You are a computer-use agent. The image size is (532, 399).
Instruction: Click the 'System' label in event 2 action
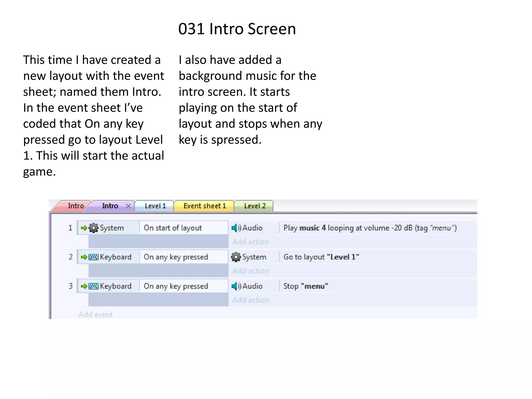click(254, 257)
